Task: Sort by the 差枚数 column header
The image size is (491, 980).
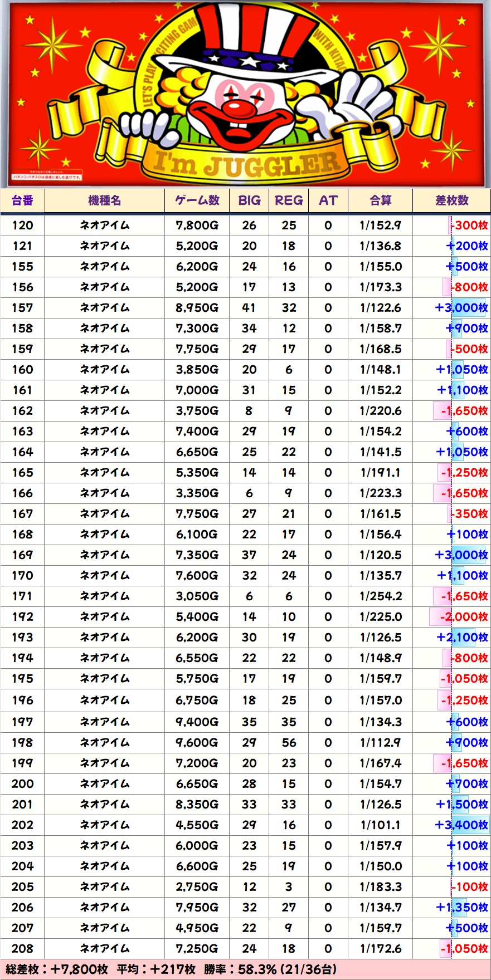Action: pos(451,200)
